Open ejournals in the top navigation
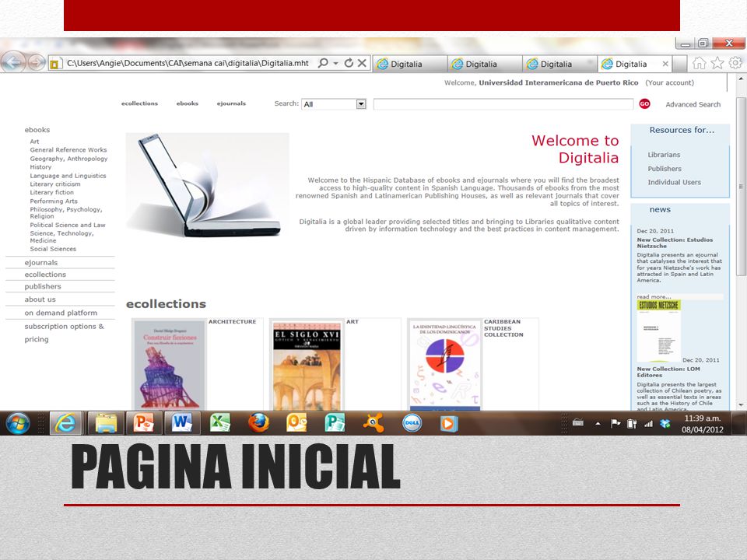747x560 pixels. point(232,103)
